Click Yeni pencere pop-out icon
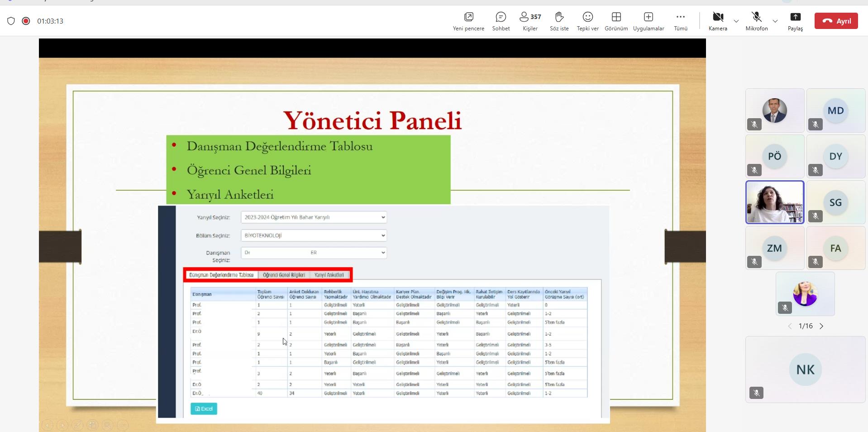The image size is (868, 432). [468, 21]
